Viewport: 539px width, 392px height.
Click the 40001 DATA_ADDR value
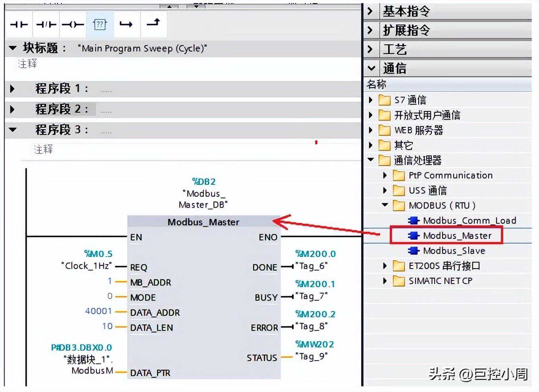click(98, 311)
